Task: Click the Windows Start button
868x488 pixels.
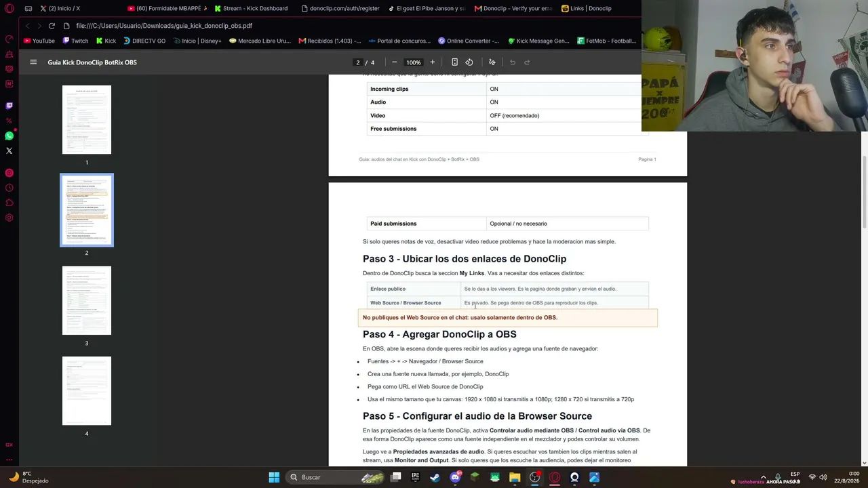Action: point(274,477)
